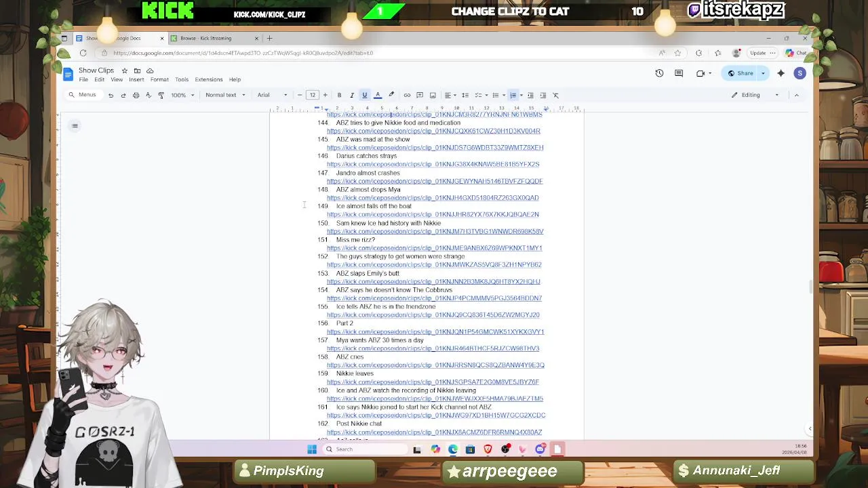Open the Gemini sparkle assistant
The height and width of the screenshot is (488, 868).
pyautogui.click(x=781, y=73)
